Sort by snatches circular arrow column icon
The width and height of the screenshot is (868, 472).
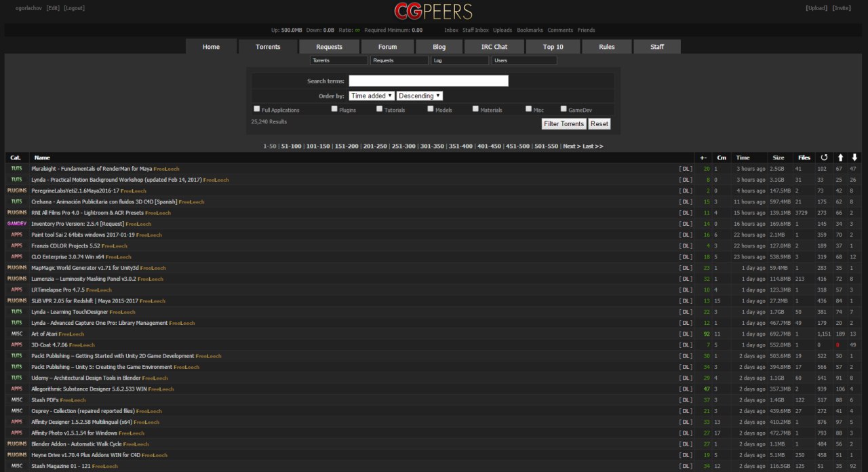click(825, 157)
